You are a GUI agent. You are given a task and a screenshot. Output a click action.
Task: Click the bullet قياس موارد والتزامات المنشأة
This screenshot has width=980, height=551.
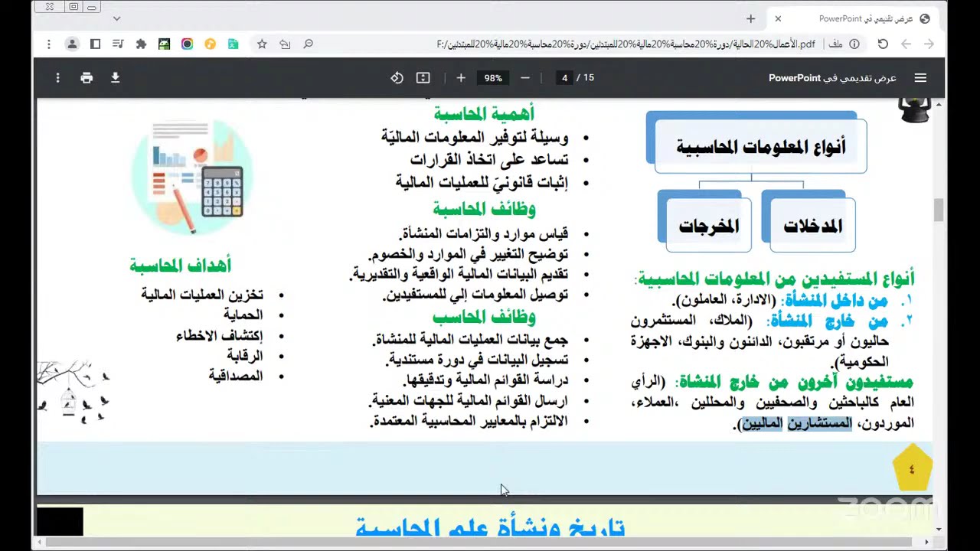[x=484, y=233]
